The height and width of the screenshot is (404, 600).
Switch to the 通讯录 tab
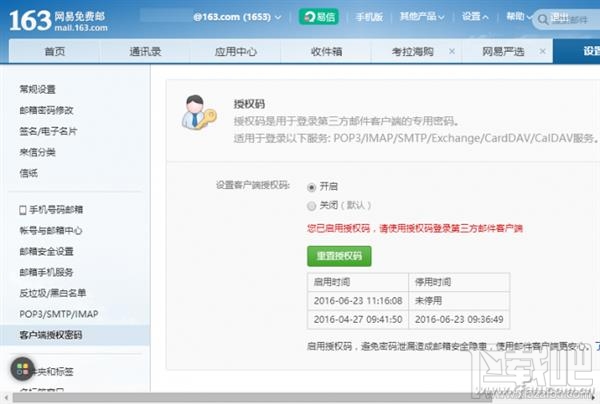click(145, 51)
